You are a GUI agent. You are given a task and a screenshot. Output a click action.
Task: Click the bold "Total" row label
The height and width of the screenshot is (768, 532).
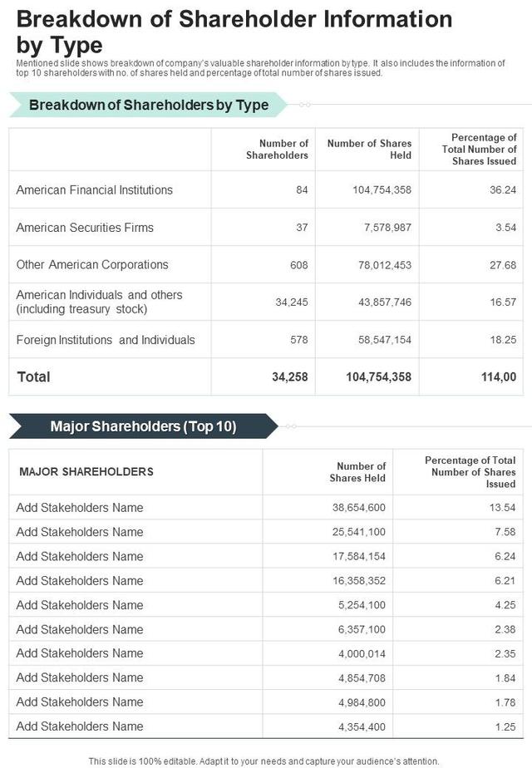pyautogui.click(x=34, y=377)
